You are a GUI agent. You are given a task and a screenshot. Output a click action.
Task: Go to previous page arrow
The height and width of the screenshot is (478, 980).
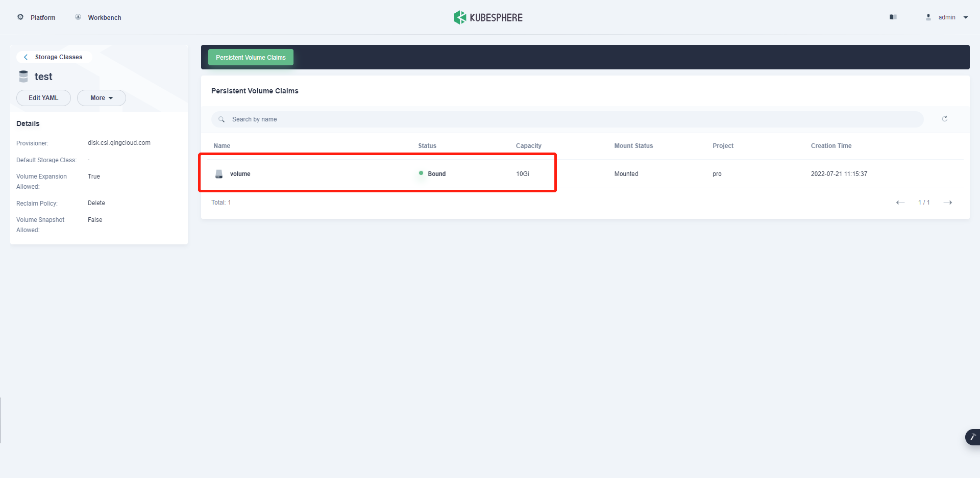click(900, 203)
